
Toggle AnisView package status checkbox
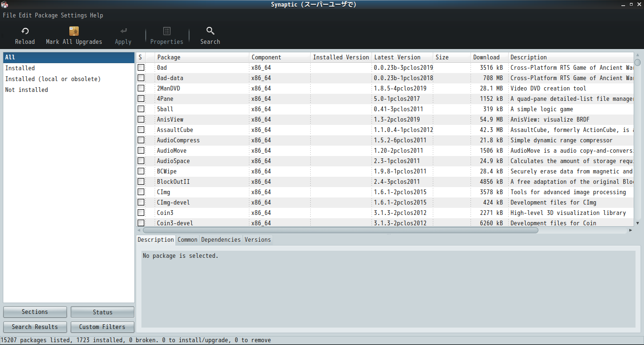pyautogui.click(x=141, y=119)
